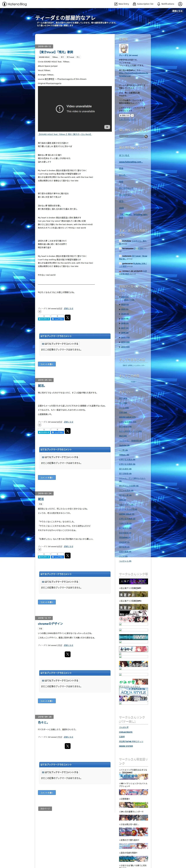Open the user account icon in header

tap(180, 4)
